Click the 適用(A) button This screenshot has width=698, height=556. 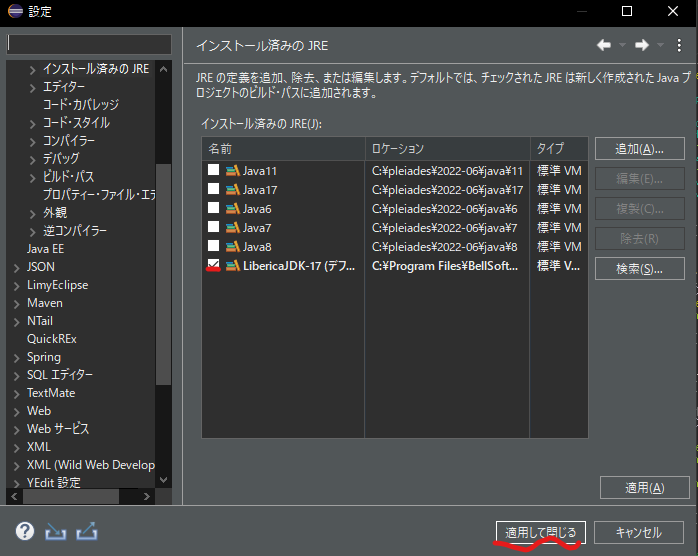tap(645, 488)
